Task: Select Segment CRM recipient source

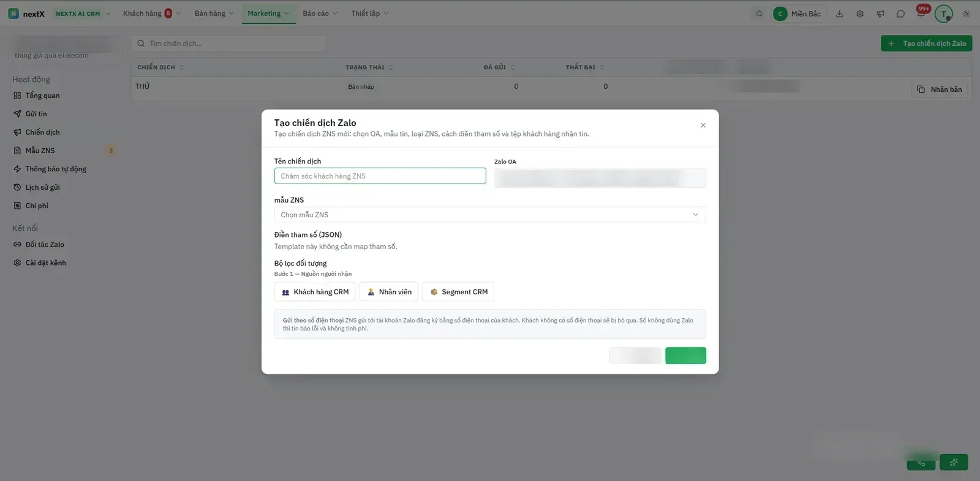Action: click(458, 292)
